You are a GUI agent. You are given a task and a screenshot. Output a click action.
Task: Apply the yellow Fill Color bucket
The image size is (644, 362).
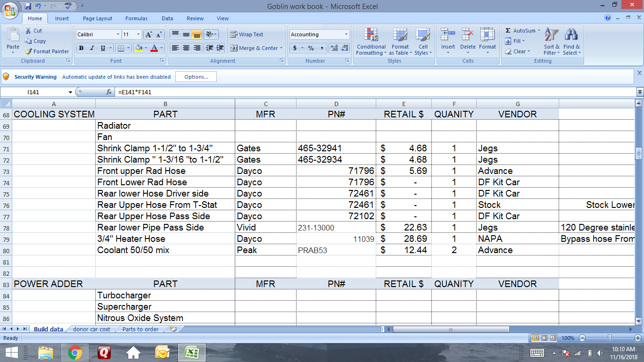pos(138,48)
